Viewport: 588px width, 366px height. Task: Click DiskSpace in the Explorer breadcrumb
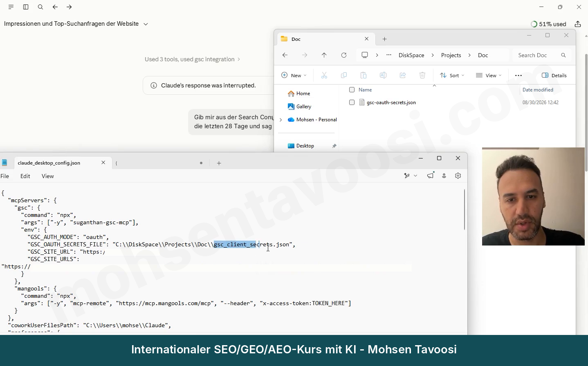pyautogui.click(x=411, y=55)
